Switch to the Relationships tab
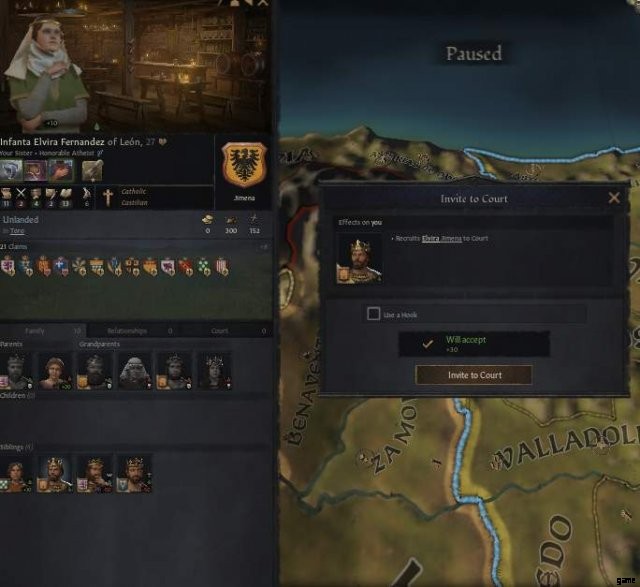The height and width of the screenshot is (587, 640). [127, 331]
